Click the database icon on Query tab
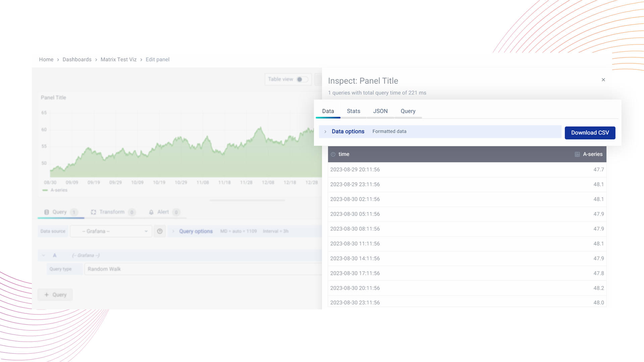 [x=47, y=212]
